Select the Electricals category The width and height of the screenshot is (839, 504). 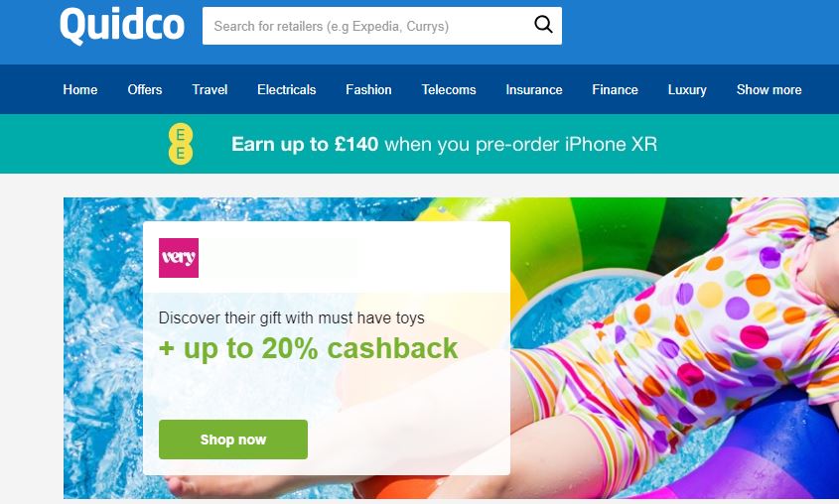(287, 90)
